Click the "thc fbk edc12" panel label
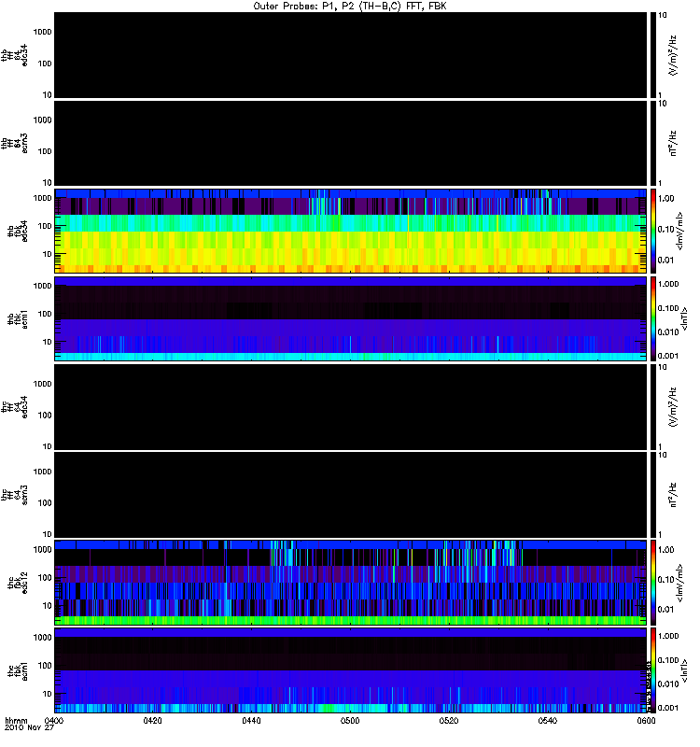The height and width of the screenshot is (747, 700). point(18,583)
